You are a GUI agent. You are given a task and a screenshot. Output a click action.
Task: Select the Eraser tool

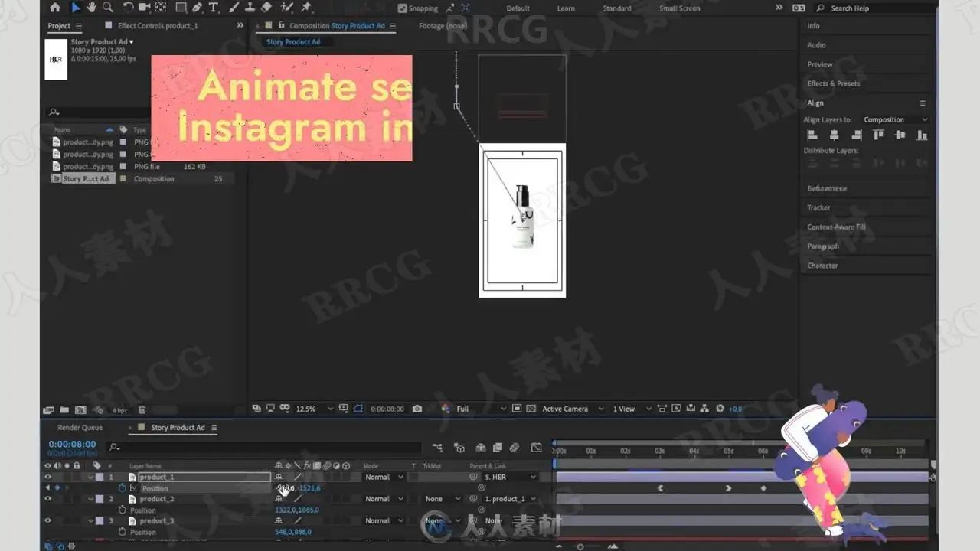pos(266,8)
